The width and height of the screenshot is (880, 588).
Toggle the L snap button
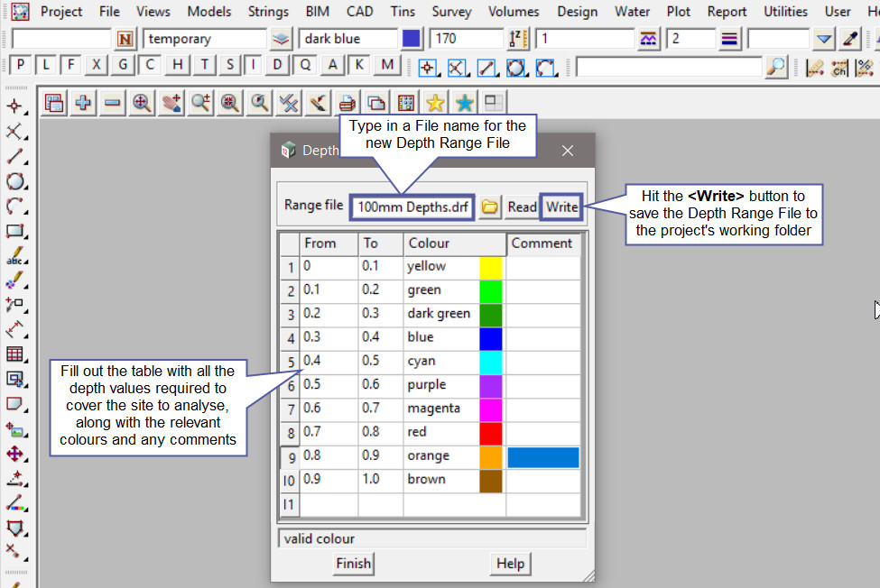pos(45,65)
